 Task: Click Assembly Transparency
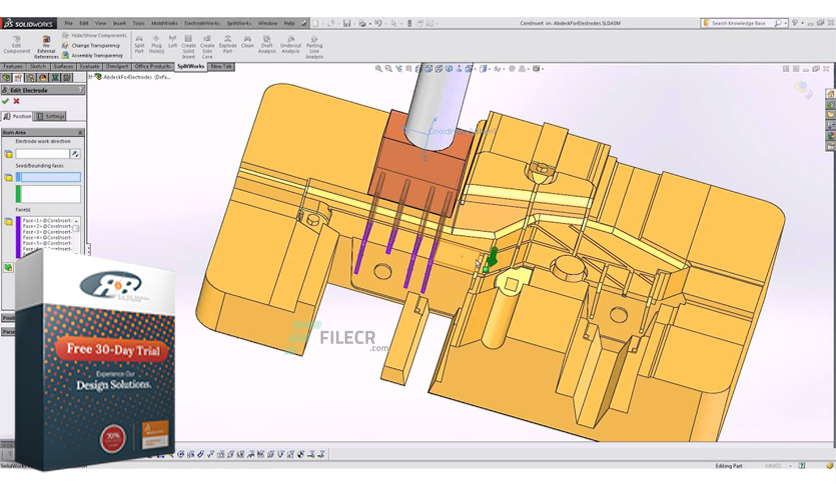(x=92, y=55)
